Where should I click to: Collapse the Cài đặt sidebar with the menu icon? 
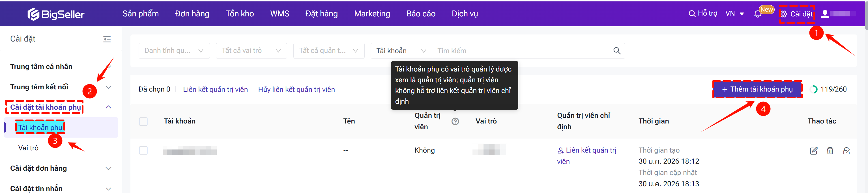click(x=107, y=39)
